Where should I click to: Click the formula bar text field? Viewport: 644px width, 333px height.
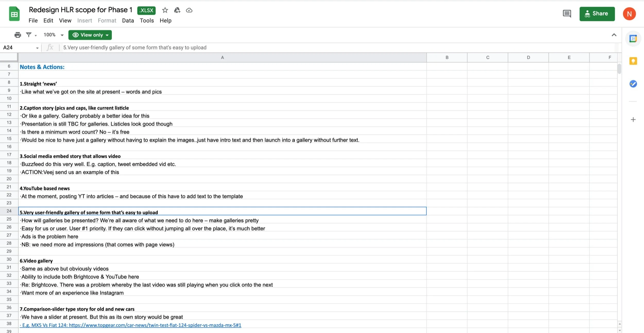[339, 48]
